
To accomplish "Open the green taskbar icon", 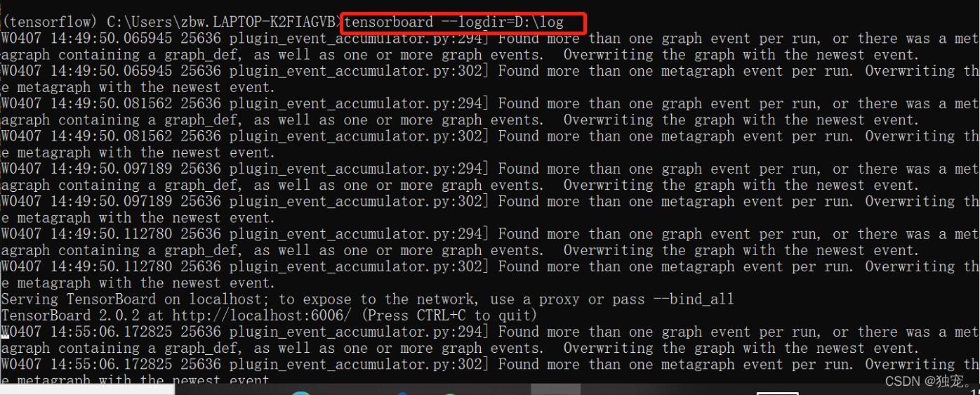I will coord(449,393).
